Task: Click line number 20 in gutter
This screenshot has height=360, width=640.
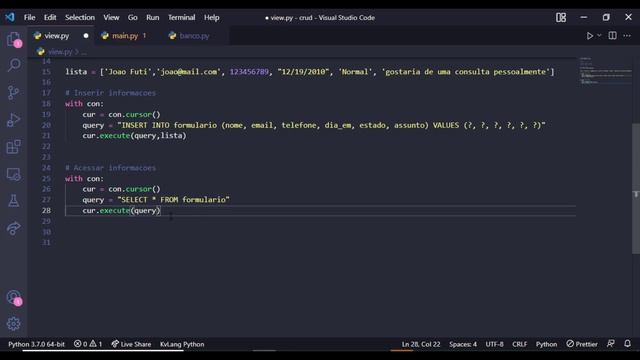Action: pyautogui.click(x=46, y=125)
